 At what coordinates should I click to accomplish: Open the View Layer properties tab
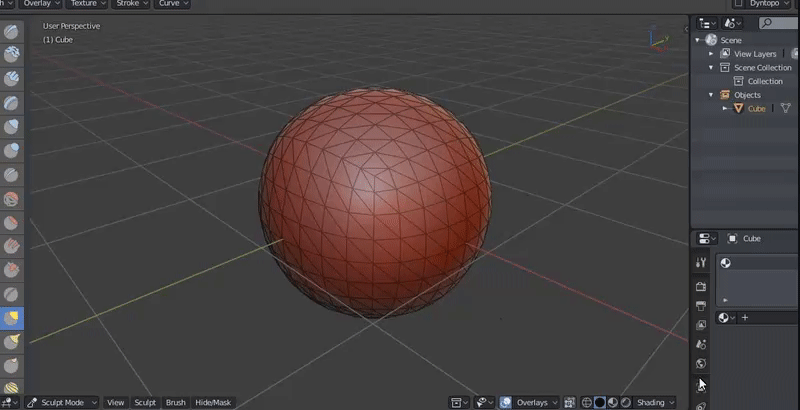point(701,325)
